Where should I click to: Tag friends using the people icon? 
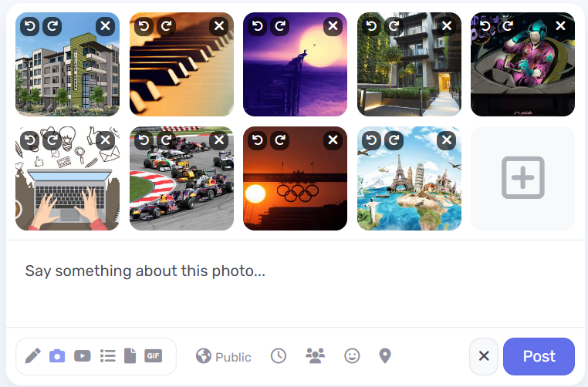click(x=316, y=356)
